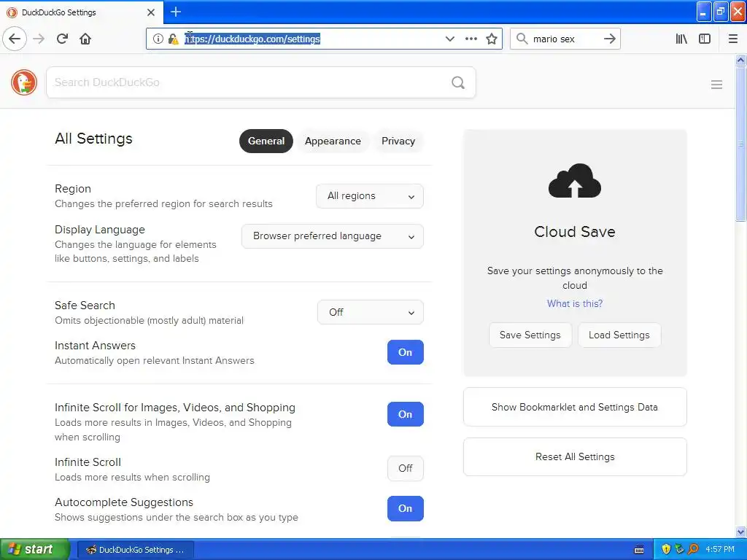Click the page scrollbar thumb
Image resolution: width=747 pixels, height=560 pixels.
tap(741, 143)
